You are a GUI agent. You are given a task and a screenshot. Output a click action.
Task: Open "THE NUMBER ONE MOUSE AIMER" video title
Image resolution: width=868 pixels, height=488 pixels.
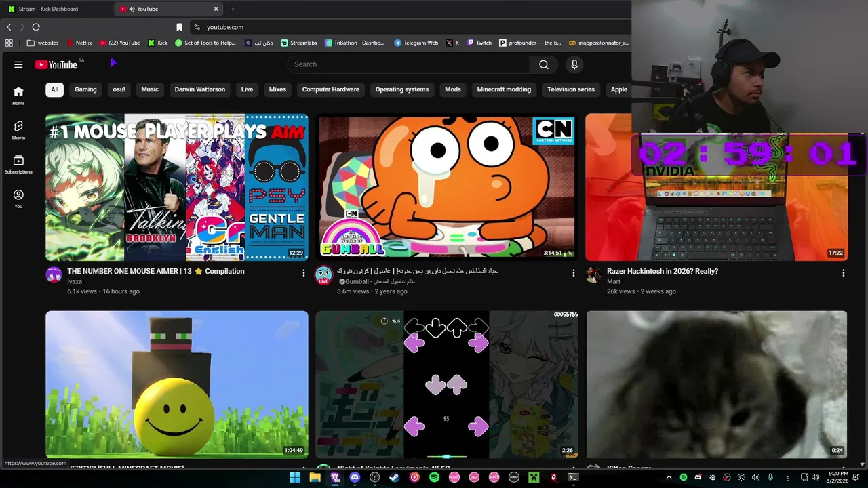(155, 271)
